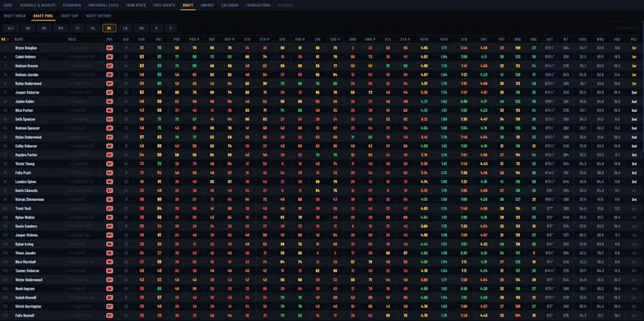Click the position badge in Trent York row

pos(109,208)
